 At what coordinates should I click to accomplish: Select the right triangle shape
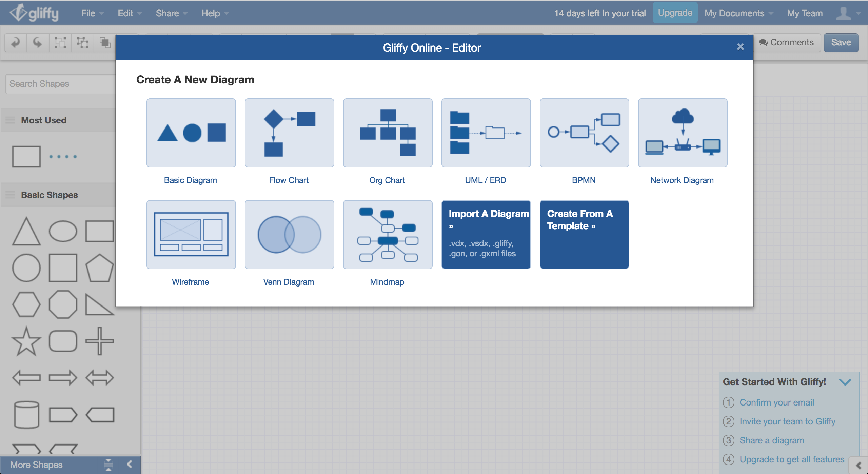tap(100, 304)
